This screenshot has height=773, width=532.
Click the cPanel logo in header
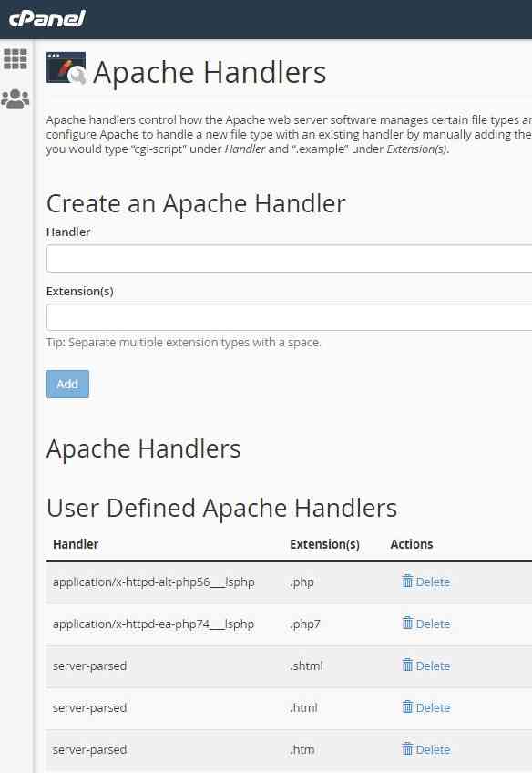[x=47, y=19]
